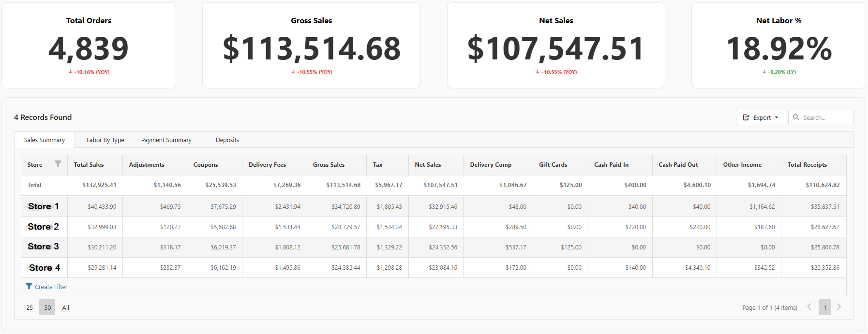868x334 pixels.
Task: Go to previous page arrow
Action: pyautogui.click(x=809, y=307)
